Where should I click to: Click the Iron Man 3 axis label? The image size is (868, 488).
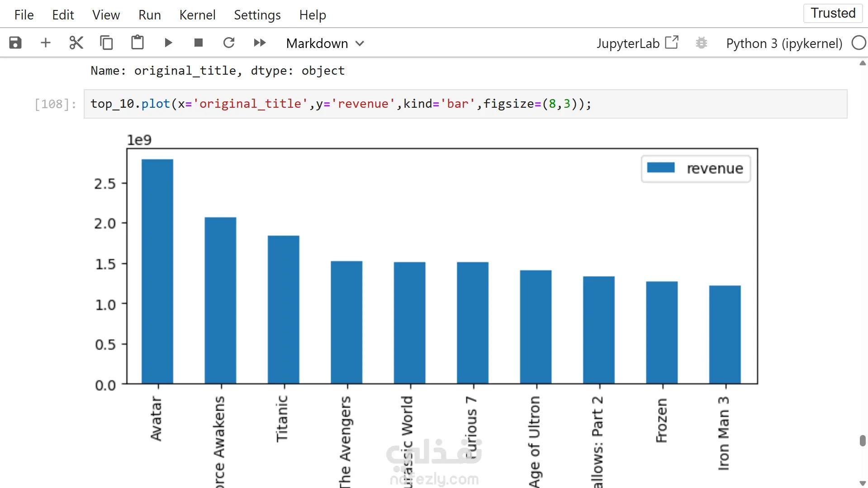(x=724, y=433)
